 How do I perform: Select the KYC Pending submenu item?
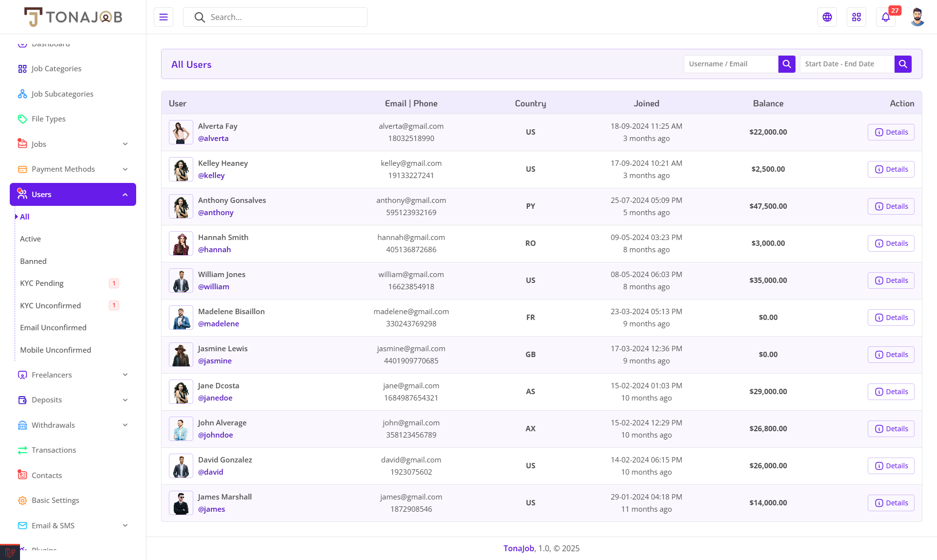42,283
